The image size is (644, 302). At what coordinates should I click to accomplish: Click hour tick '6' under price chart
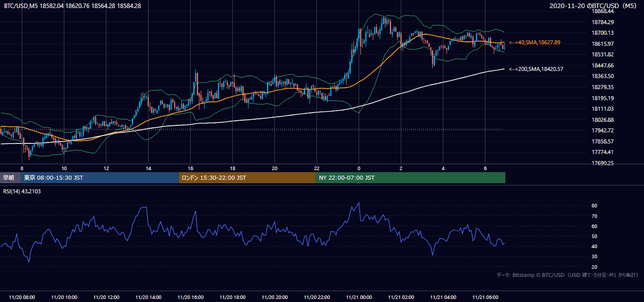[485, 168]
